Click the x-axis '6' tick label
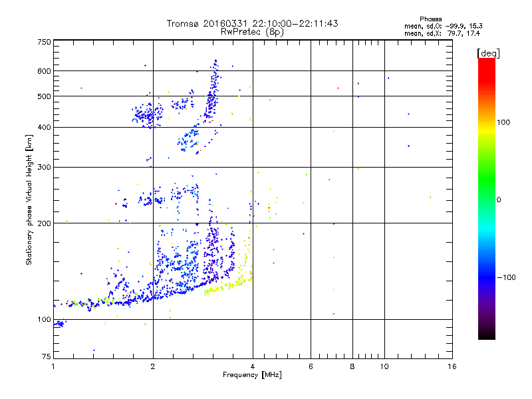 tap(311, 366)
